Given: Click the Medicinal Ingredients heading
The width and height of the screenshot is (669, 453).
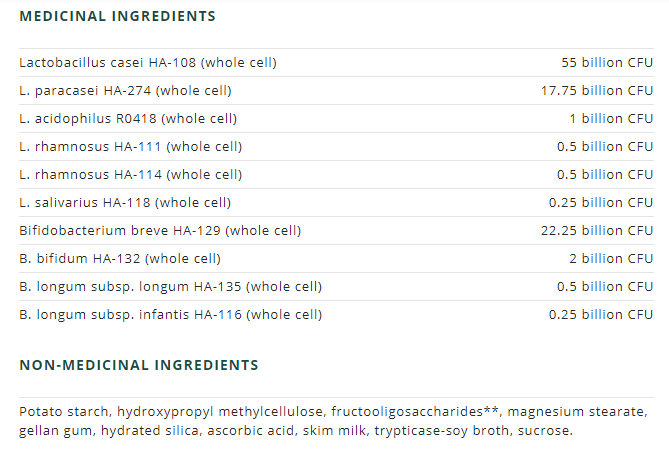Looking at the screenshot, I should tap(117, 17).
